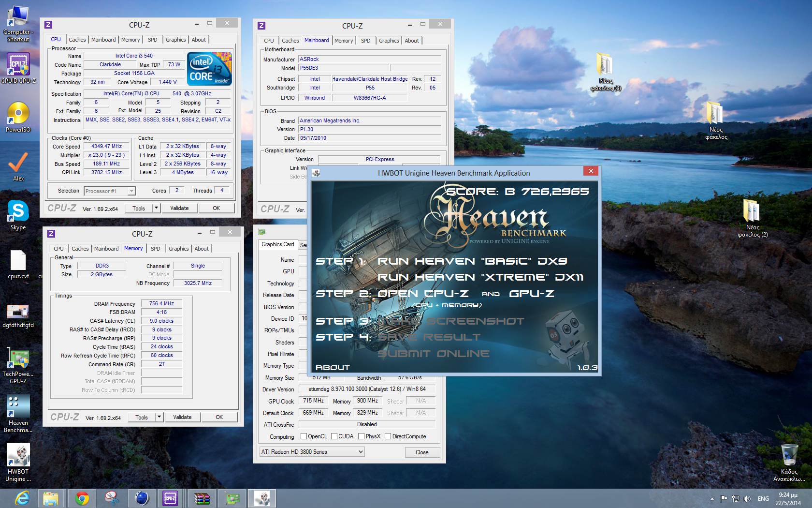Click Take Screenshot in HWBOT app
812x508 pixels.
pyautogui.click(x=451, y=321)
